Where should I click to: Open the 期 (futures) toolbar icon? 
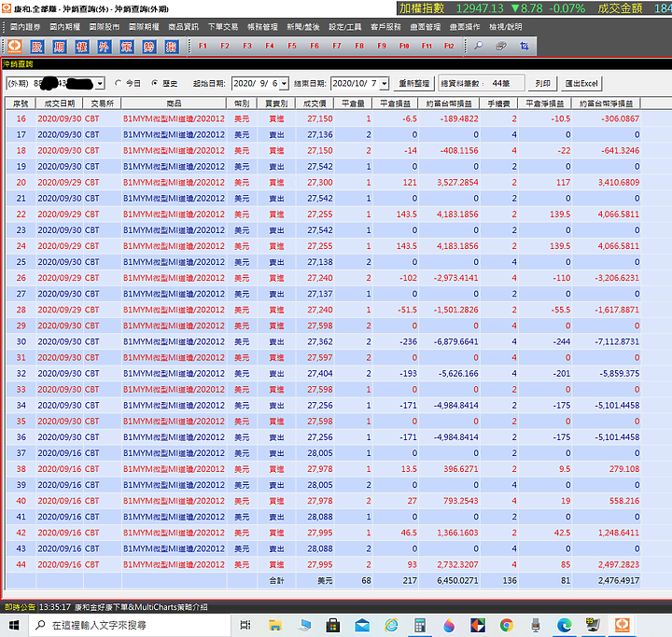59,47
